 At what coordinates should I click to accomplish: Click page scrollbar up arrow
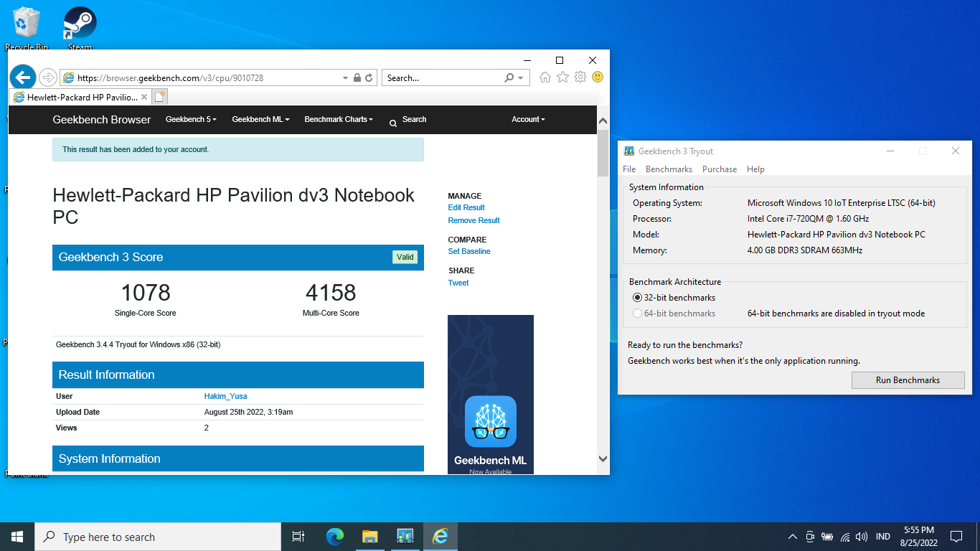pos(603,121)
